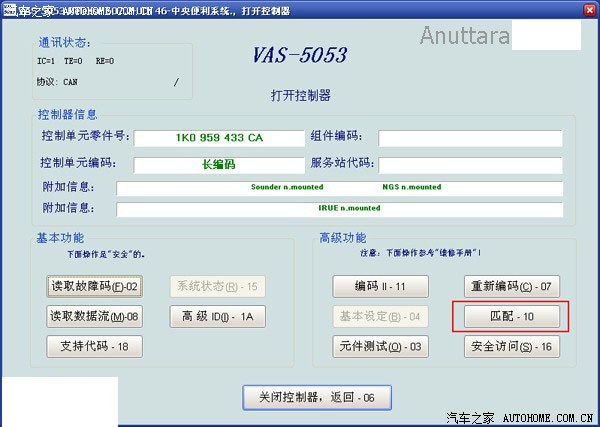Click the 控制单元零件号 field showing 1K0 959 433 CA
Image resolution: width=600 pixels, height=427 pixels.
(219, 138)
